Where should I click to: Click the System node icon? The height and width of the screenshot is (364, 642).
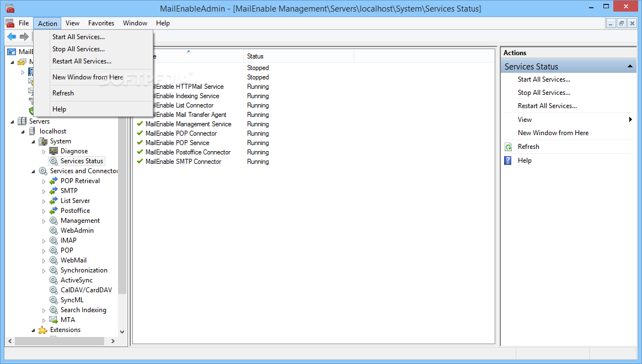point(43,141)
